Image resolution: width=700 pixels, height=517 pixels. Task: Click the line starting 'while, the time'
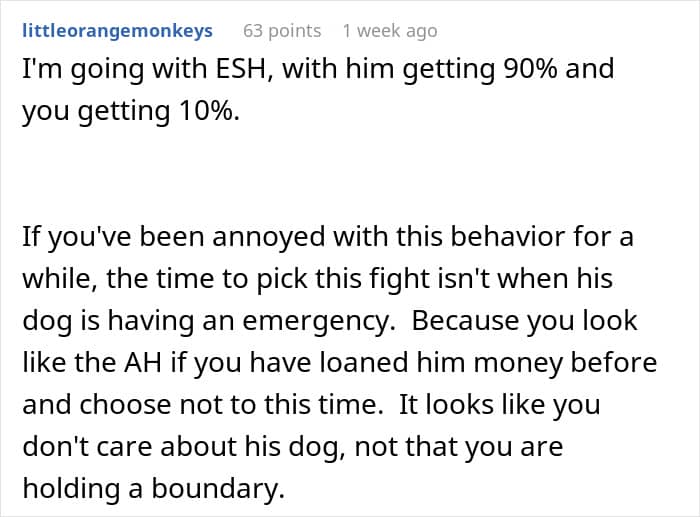pyautogui.click(x=317, y=279)
